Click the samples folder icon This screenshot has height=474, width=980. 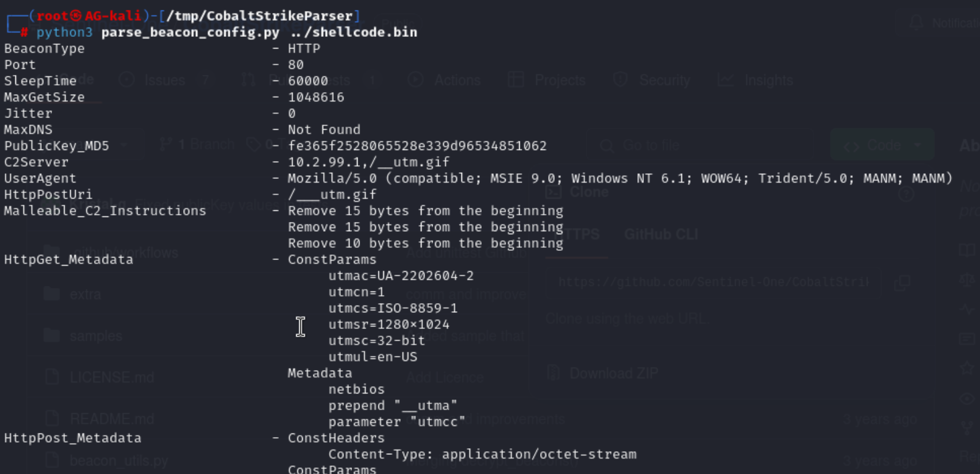pyautogui.click(x=52, y=336)
